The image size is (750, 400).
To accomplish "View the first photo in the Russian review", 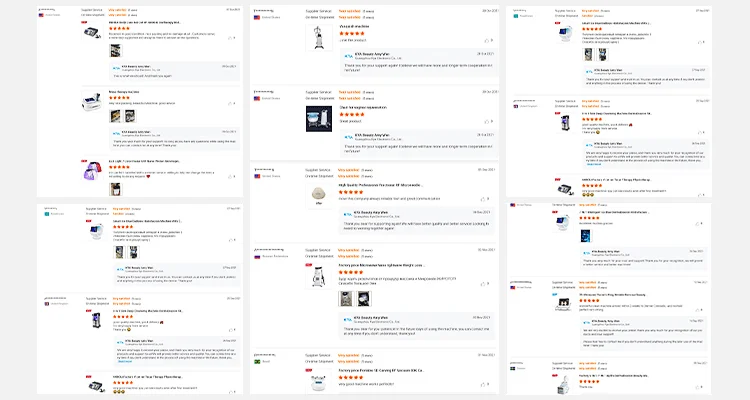I will tap(345, 299).
